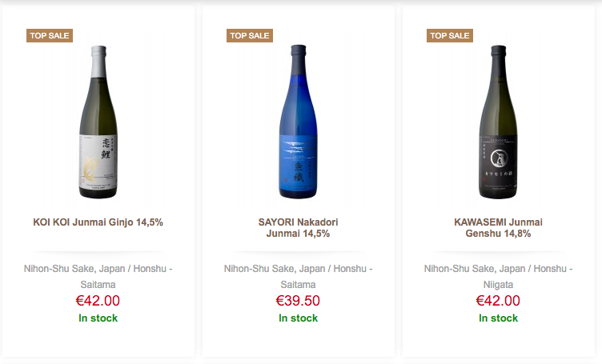Click the €39.50 price of SAYORI Nakadori
Screen dimensions: 602x364
pos(298,301)
